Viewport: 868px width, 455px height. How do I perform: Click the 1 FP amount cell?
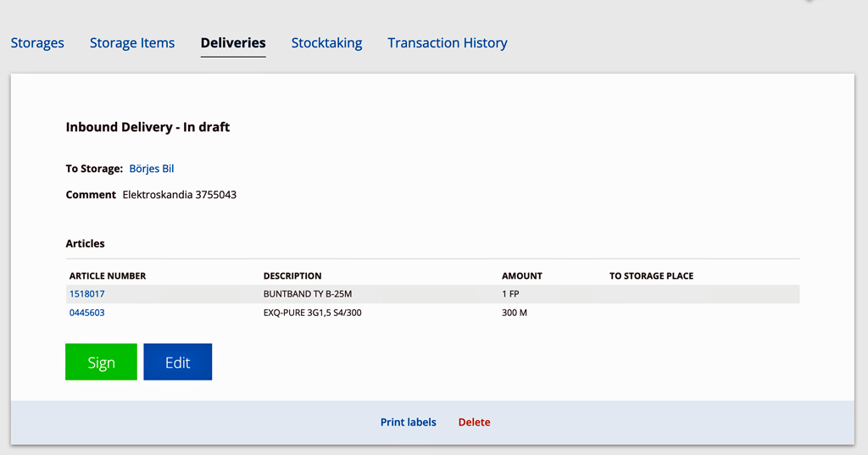click(x=510, y=294)
